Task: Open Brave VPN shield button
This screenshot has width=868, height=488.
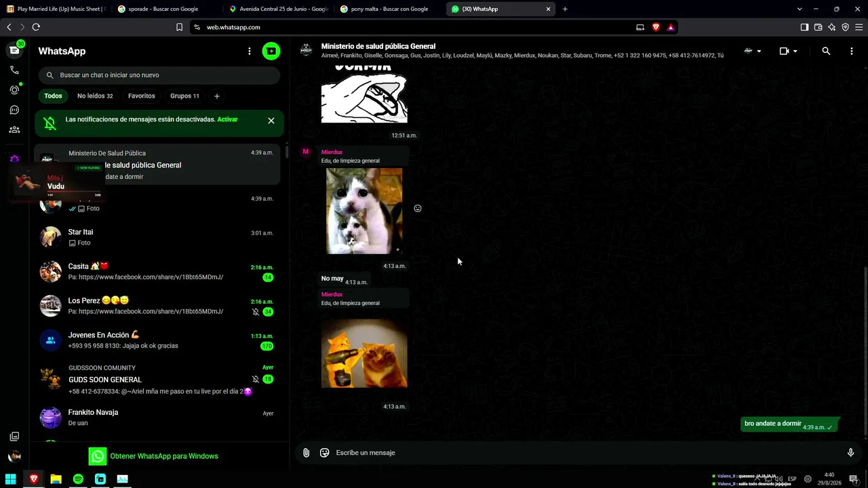Action: (846, 27)
